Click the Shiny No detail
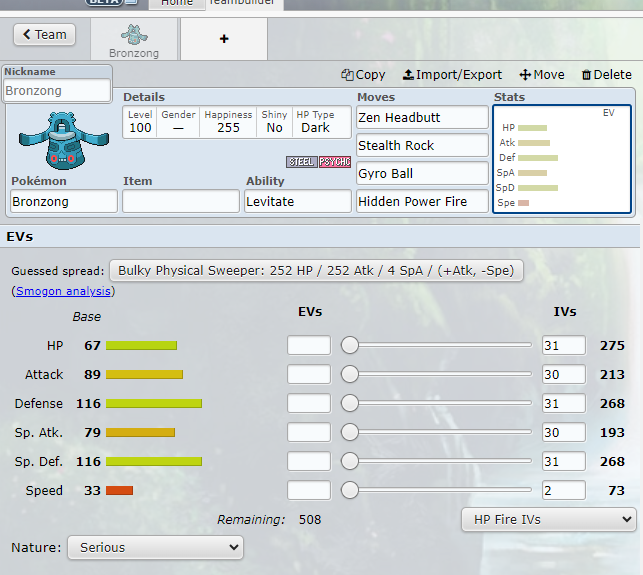643x575 pixels. tap(274, 122)
